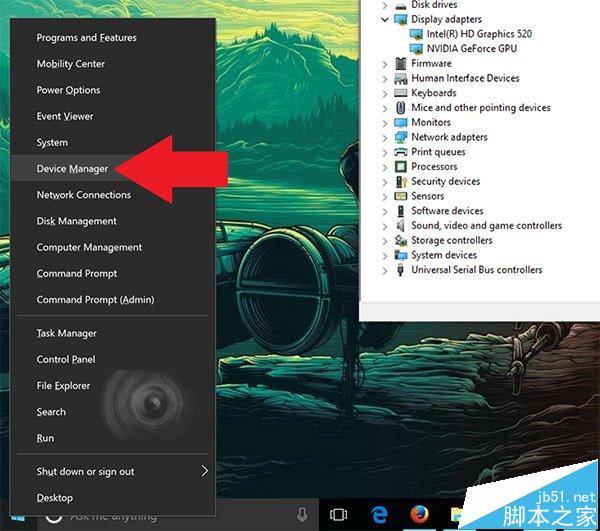Click the Security devices key icon
Image resolution: width=600 pixels, height=531 pixels.
pos(401,181)
